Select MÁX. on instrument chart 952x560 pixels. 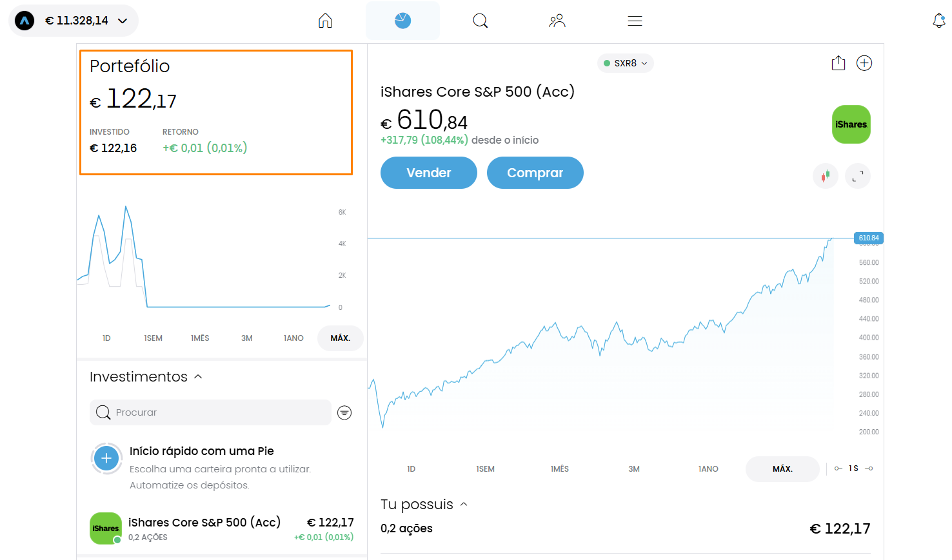(782, 469)
